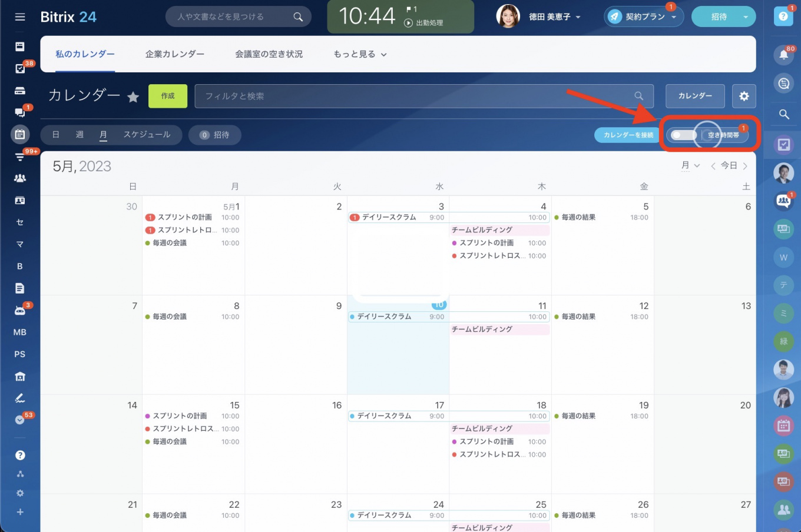801x532 pixels.
Task: Click the search magnifier in right sidebar
Action: click(x=783, y=114)
